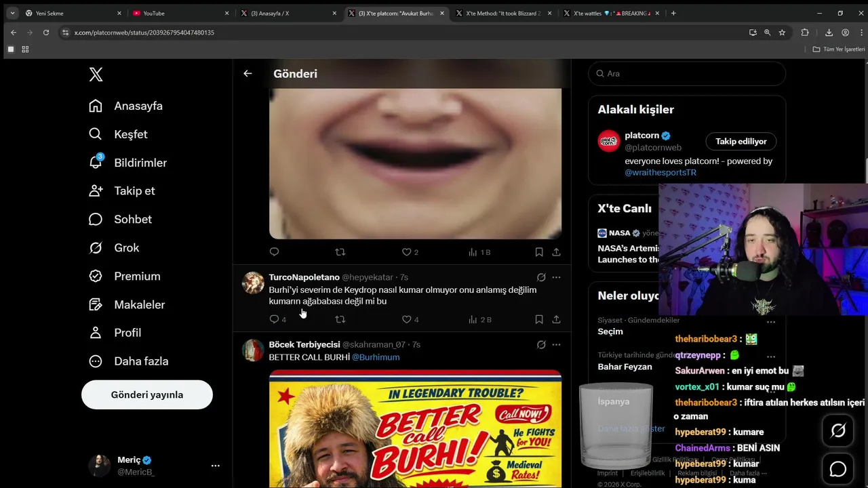Open Sohbet messages

[121, 220]
